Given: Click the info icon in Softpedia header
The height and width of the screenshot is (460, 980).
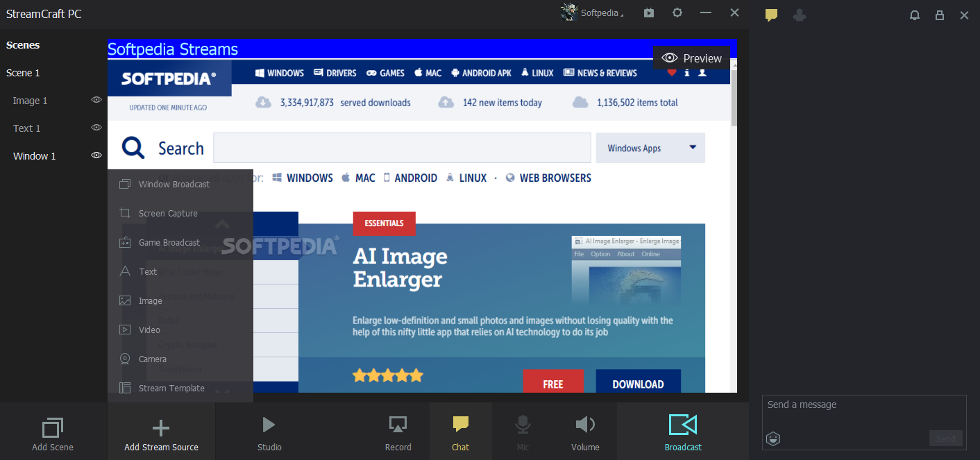Looking at the screenshot, I should click(x=687, y=73).
